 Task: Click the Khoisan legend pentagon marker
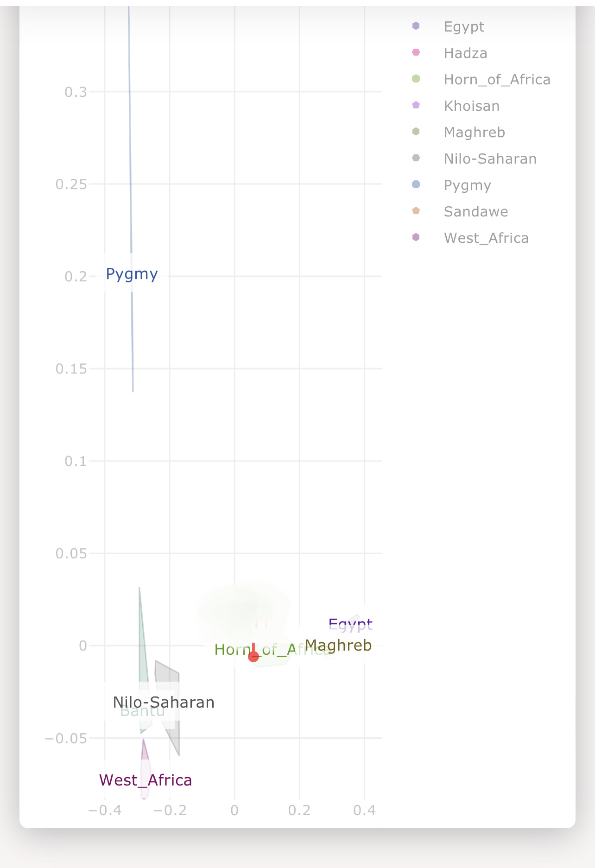click(x=416, y=105)
